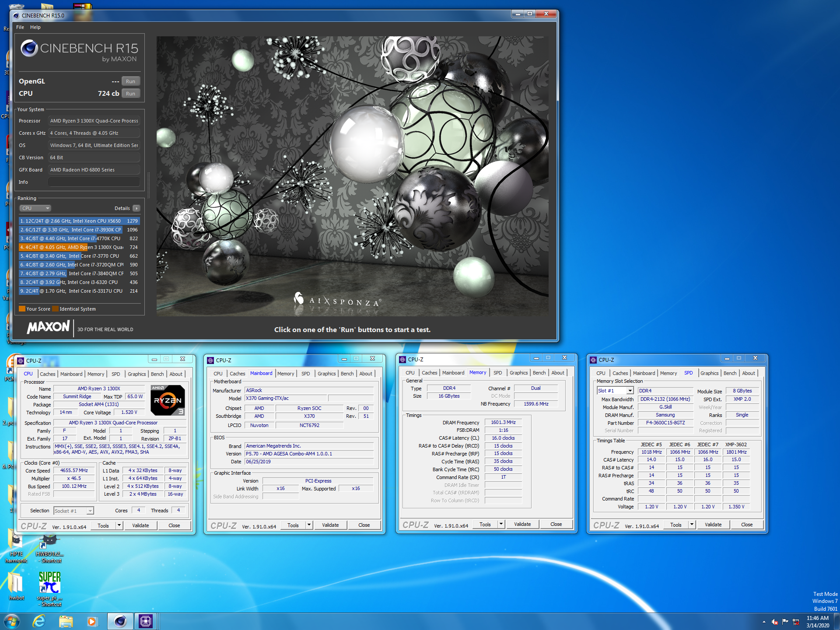The image size is (840, 630).
Task: Open super_pi shortcut desktop icon
Action: (49, 589)
